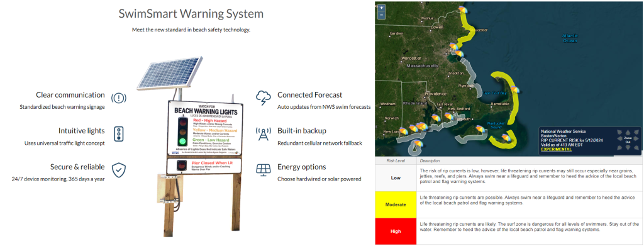Zoom out with the map minus button
Image resolution: width=644 pixels, height=246 pixels.
tap(382, 14)
